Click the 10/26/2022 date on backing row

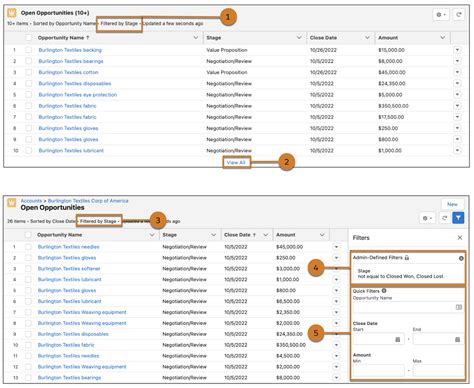[323, 50]
